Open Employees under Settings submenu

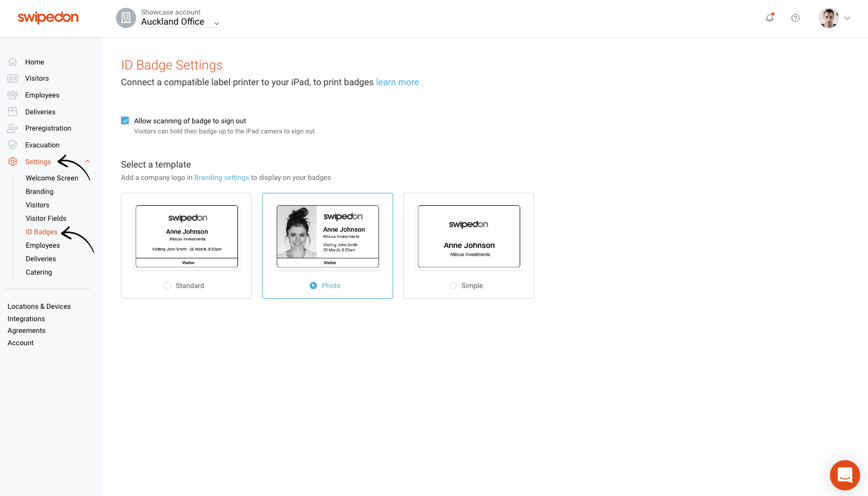coord(43,245)
